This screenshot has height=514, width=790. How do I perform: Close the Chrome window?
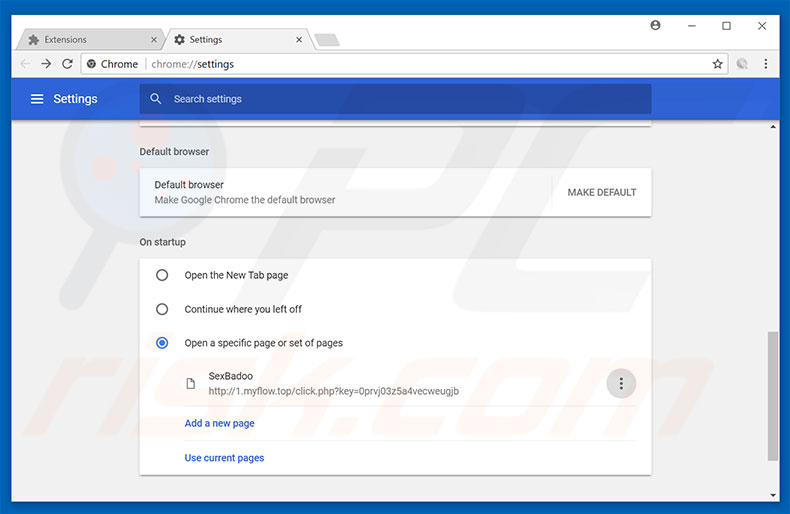pos(762,26)
